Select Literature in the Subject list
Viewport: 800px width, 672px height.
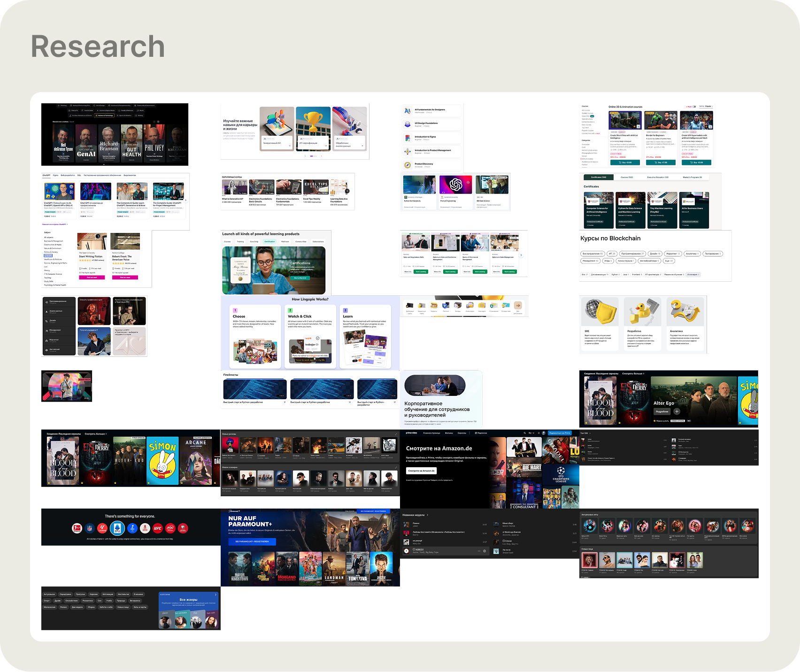48,256
